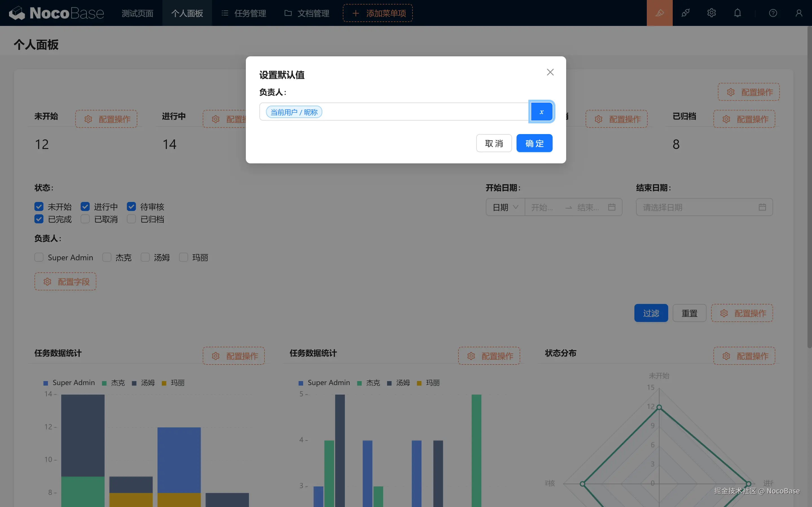Check the 已取消 status checkbox
The image size is (812, 507).
click(85, 219)
